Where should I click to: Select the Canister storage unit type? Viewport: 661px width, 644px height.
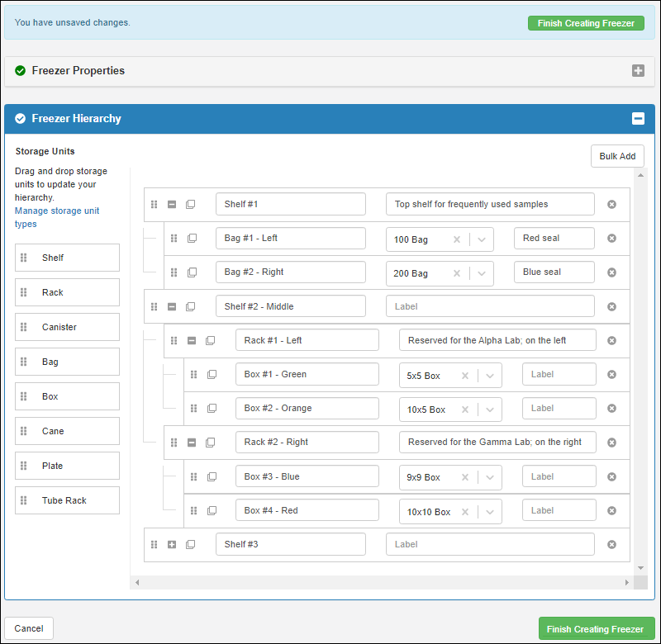pos(68,327)
